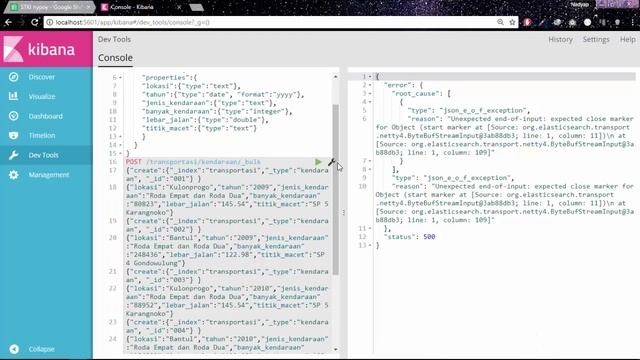Go to Management page
Screen dimensions: 640x360
pyautogui.click(x=49, y=175)
